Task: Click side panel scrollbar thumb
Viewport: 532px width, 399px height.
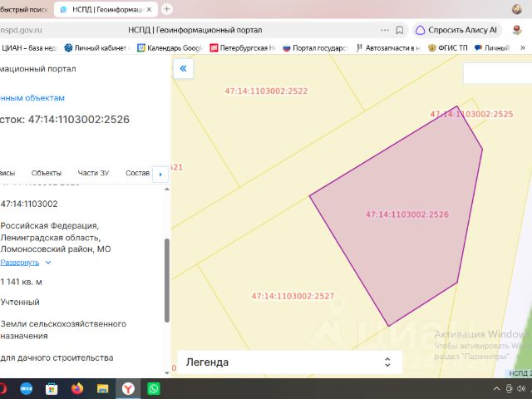Action: 166,280
